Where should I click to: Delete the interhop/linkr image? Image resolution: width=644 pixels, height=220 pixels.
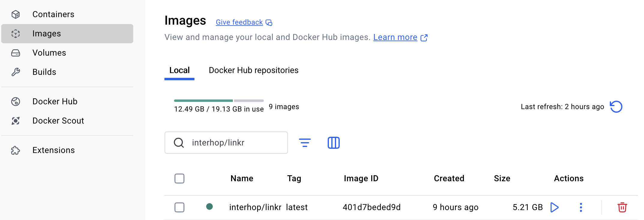(622, 207)
